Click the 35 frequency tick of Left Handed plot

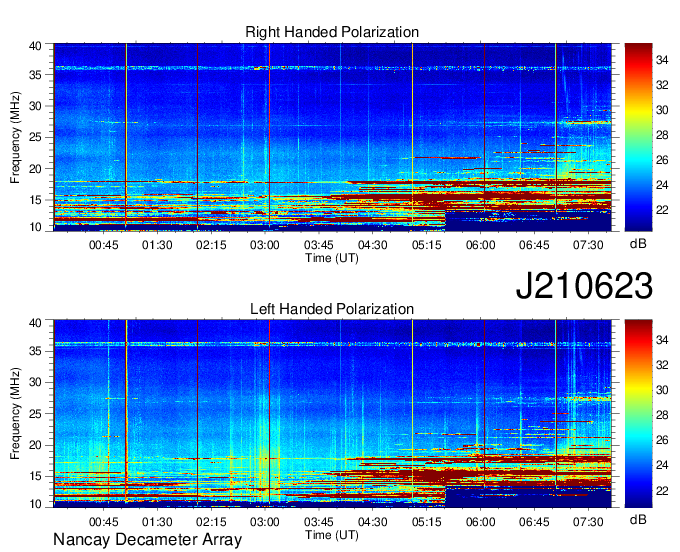point(35,351)
